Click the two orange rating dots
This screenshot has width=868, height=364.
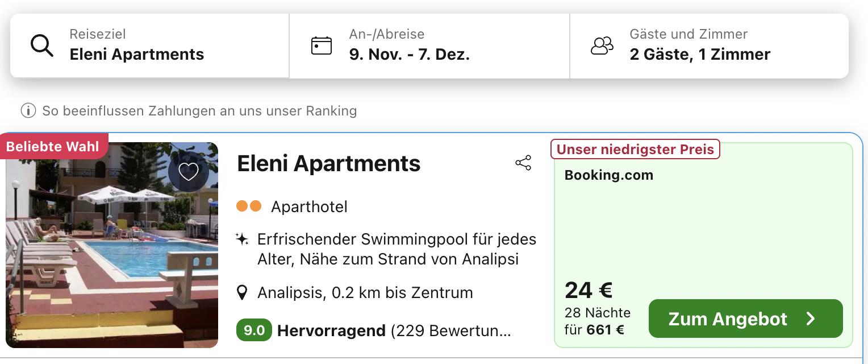(249, 206)
